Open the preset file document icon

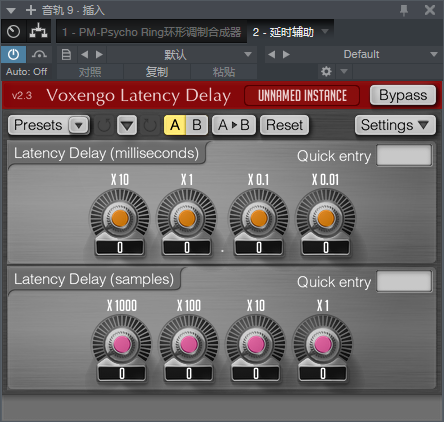coord(66,54)
